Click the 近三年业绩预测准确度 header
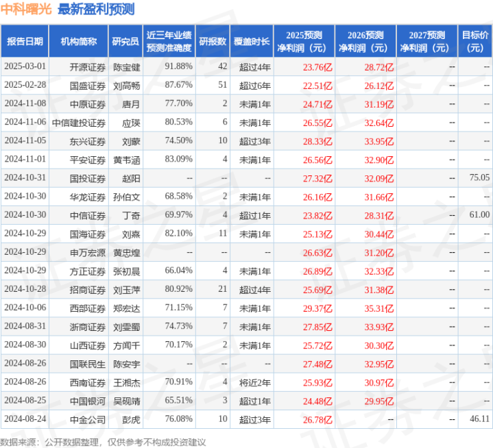The height and width of the screenshot is (448, 493). (169, 42)
